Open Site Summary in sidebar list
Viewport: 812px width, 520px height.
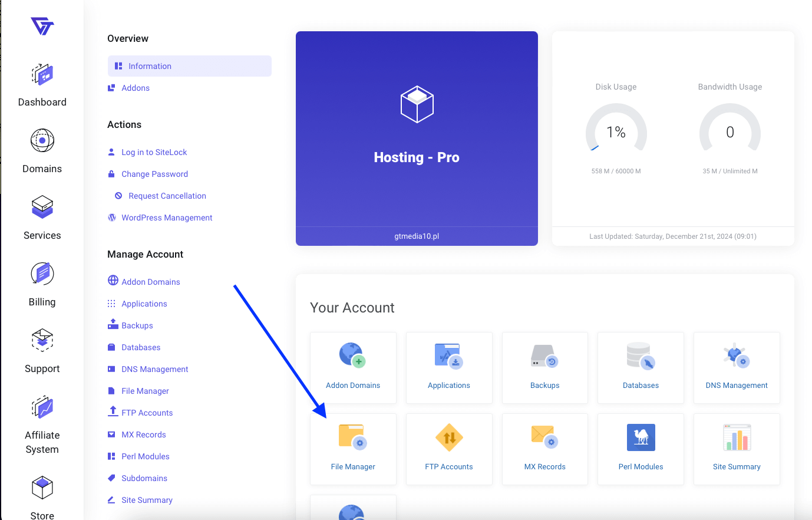tap(147, 500)
